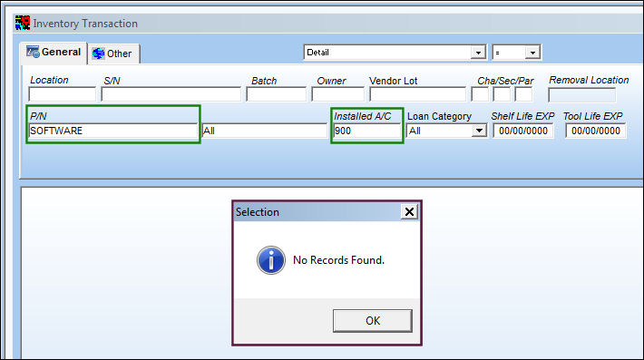Click inside the Location field
This screenshot has width=644, height=360.
62,94
